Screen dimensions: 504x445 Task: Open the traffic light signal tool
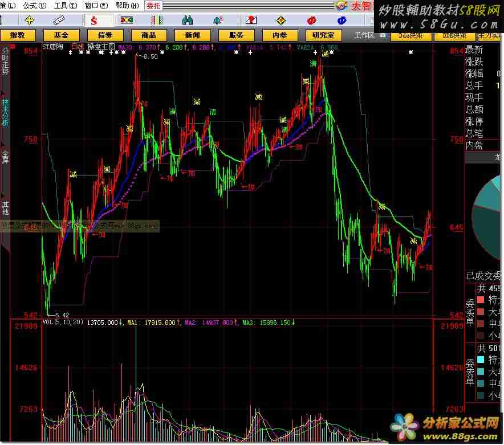point(127,21)
